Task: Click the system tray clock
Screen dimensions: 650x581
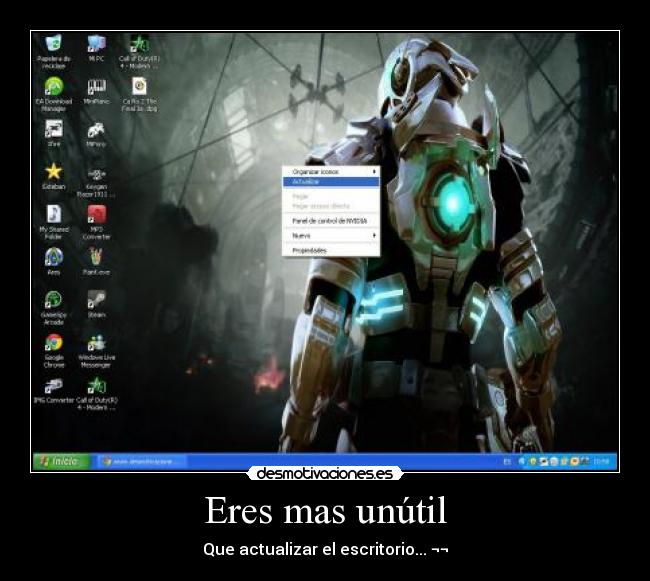Action: 601,461
